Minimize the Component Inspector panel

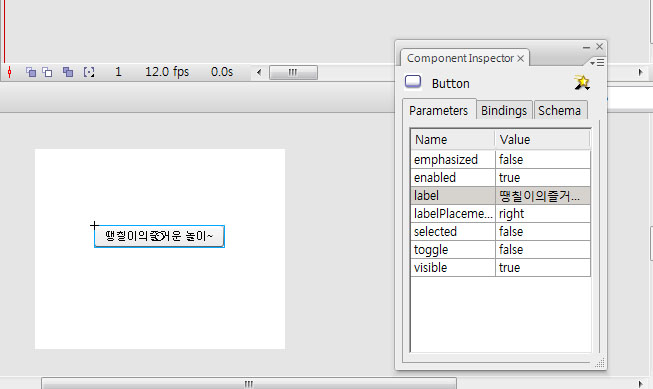586,47
